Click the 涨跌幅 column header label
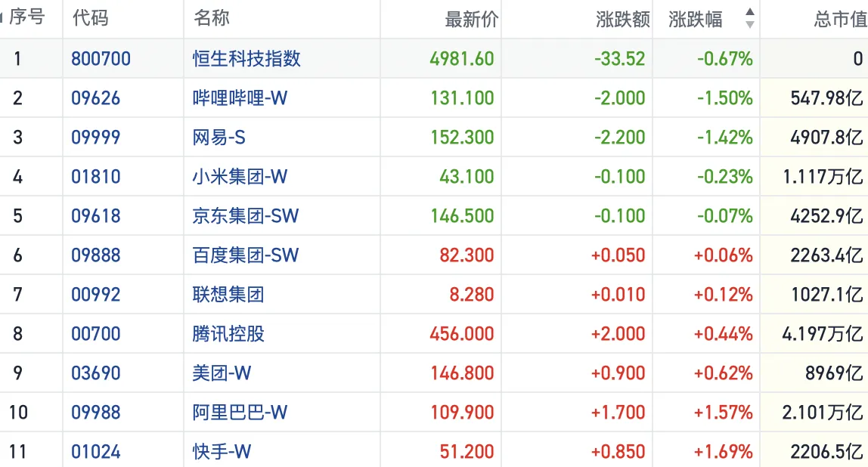Viewport: 868px width, 467px height. [696, 20]
